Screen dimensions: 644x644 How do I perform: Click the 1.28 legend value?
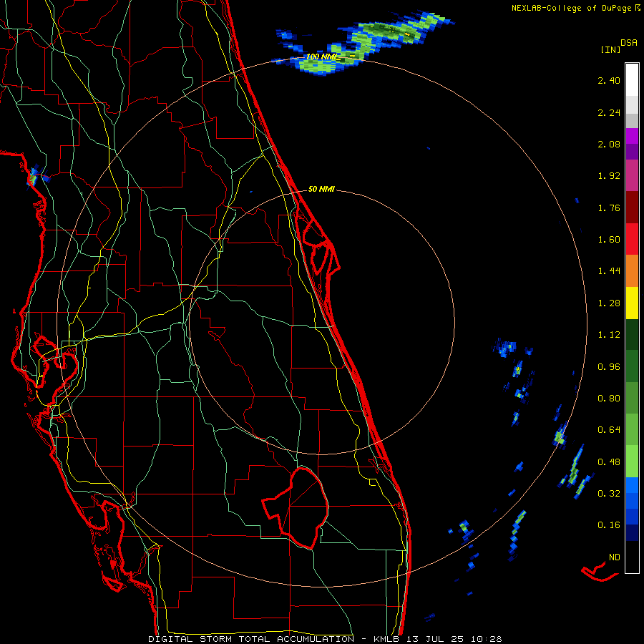pyautogui.click(x=609, y=303)
